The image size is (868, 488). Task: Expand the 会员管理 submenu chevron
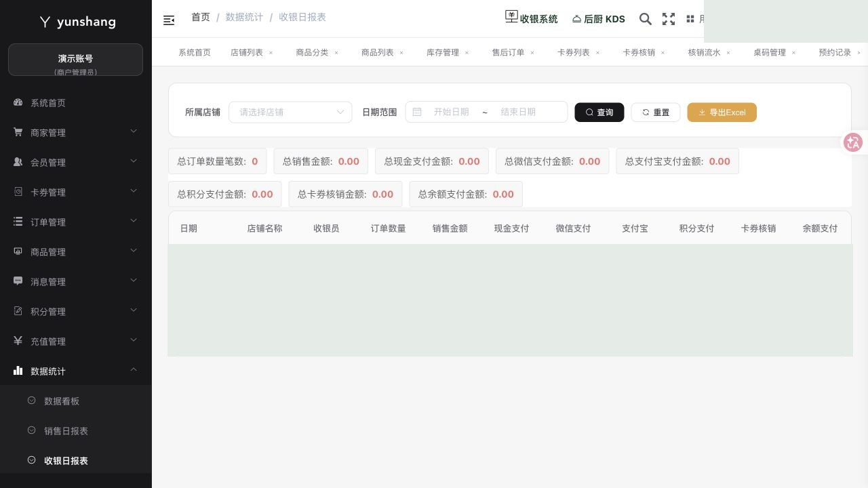pos(134,161)
